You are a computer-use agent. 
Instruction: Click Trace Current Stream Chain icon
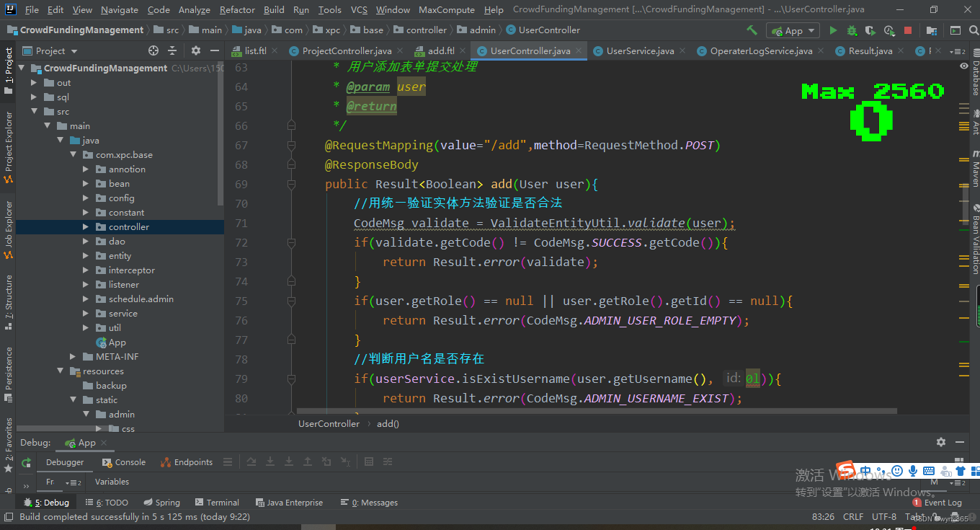click(x=388, y=462)
